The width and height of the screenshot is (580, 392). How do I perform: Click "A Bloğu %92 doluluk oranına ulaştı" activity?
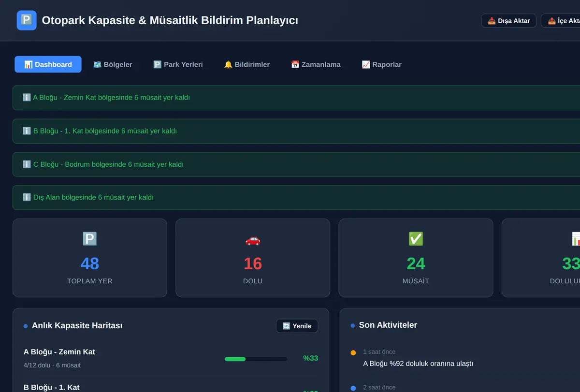click(418, 363)
